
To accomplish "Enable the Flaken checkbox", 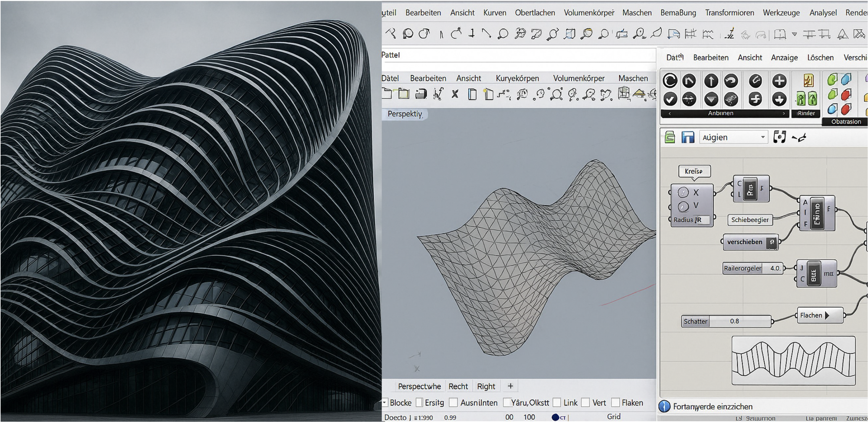I will click(616, 402).
